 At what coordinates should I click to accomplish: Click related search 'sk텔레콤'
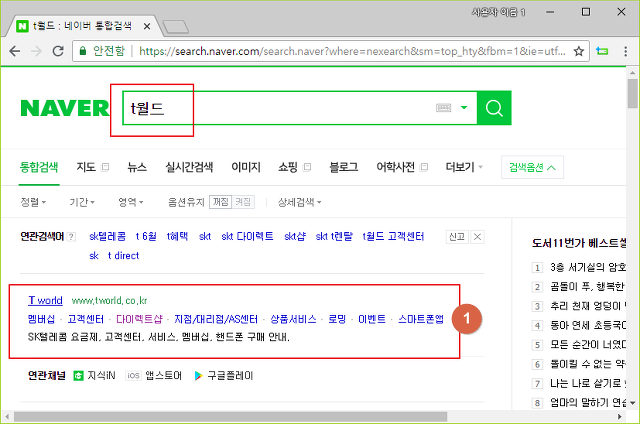(107, 236)
